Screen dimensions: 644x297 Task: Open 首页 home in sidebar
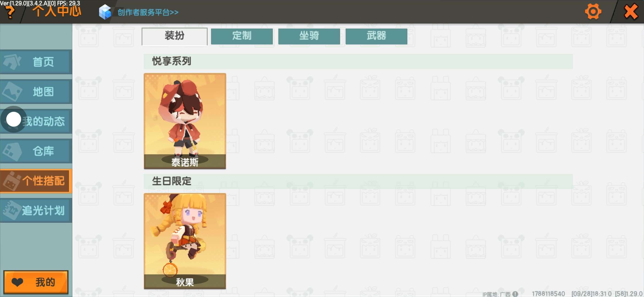click(x=36, y=62)
